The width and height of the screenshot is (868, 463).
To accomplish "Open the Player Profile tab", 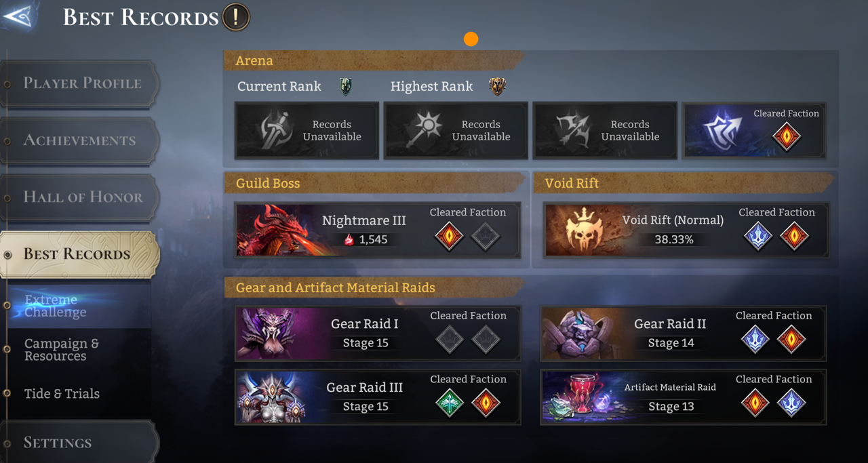I will point(80,84).
